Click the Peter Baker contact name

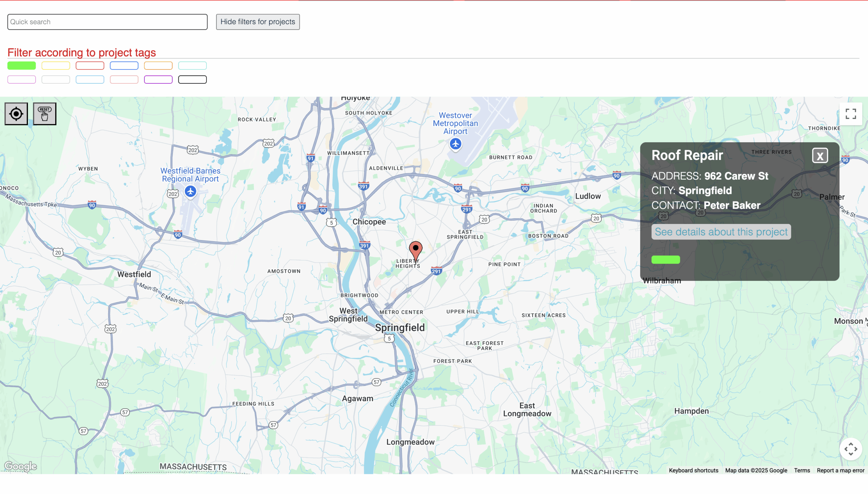coord(732,205)
